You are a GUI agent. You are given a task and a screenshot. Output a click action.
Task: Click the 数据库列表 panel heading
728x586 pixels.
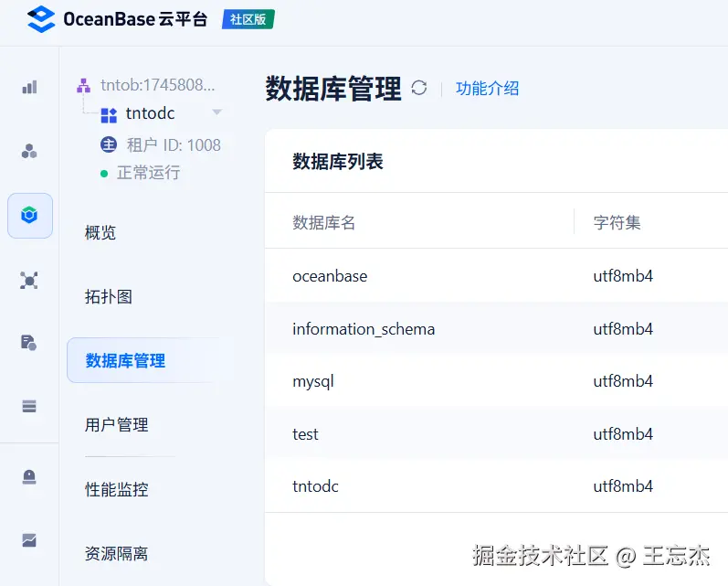click(338, 162)
